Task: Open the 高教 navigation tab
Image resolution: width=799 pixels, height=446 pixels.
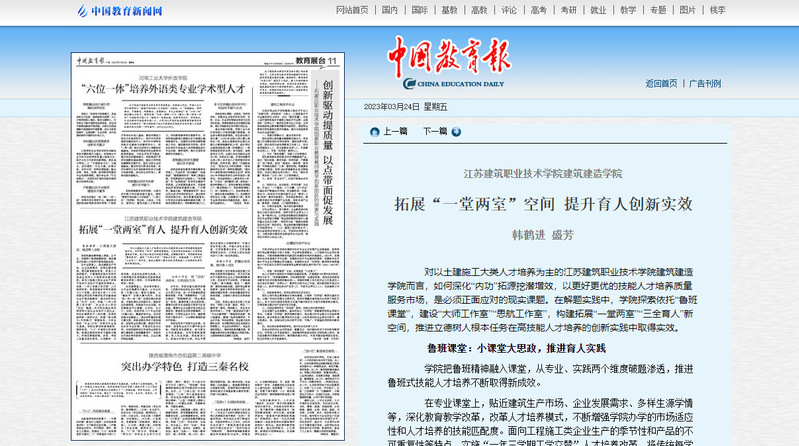Action: point(479,10)
